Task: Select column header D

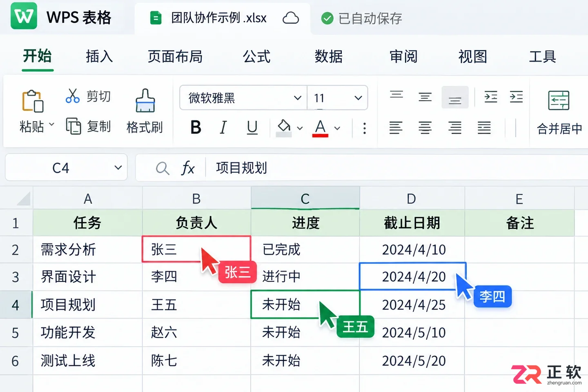Action: click(412, 198)
